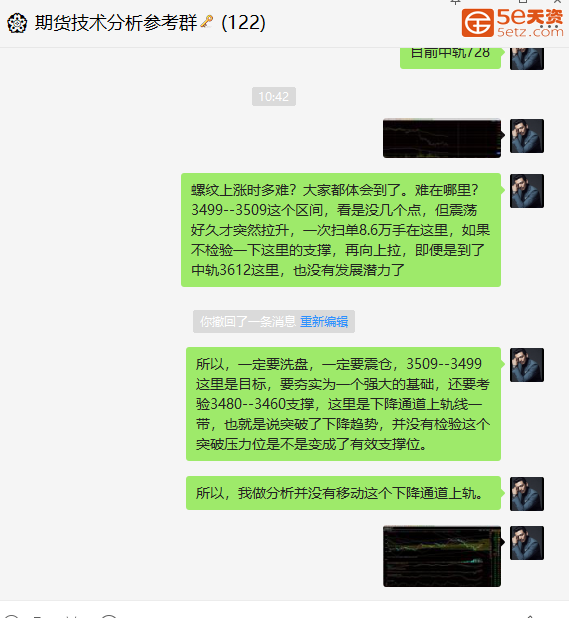Viewport: 569px width, 618px height.
Task: Click the 重新编辑 link
Action: [x=324, y=322]
